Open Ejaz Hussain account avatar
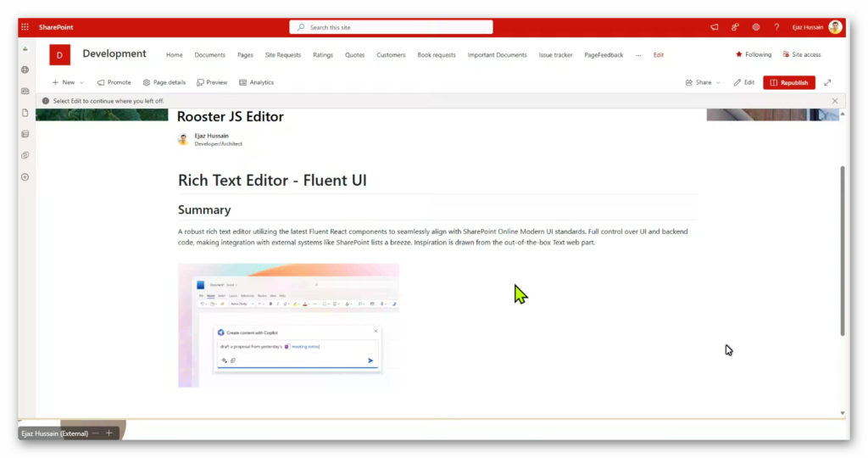 click(835, 27)
